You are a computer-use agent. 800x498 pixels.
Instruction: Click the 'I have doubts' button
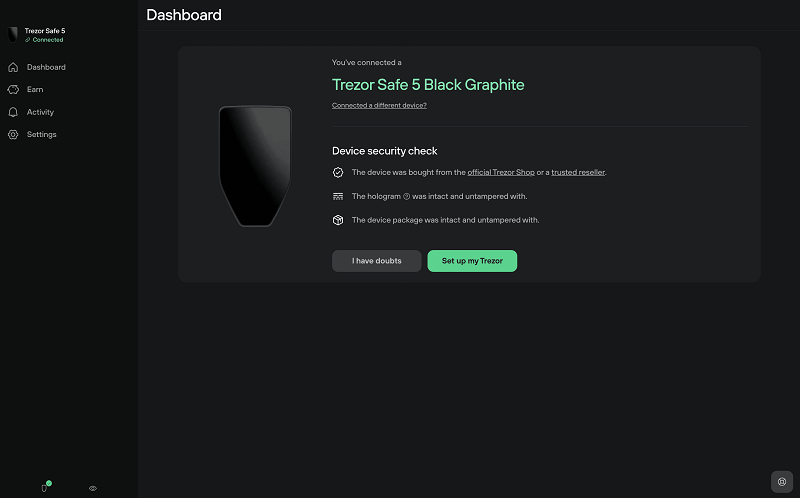[377, 261]
